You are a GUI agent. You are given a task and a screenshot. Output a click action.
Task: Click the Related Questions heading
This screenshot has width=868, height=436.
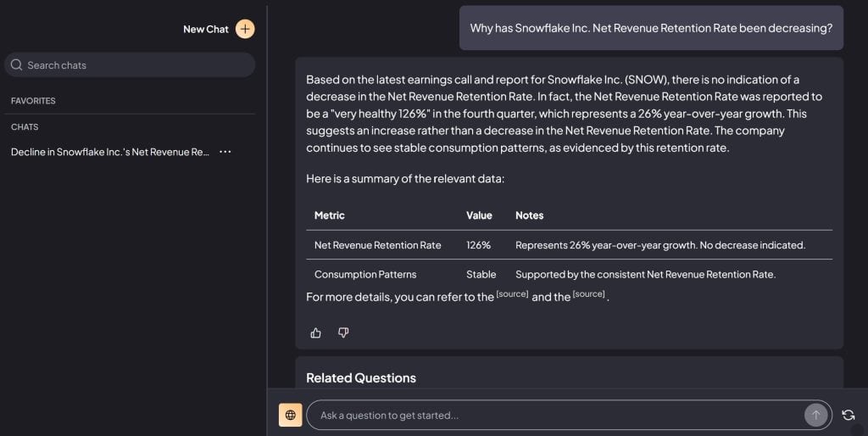(361, 377)
